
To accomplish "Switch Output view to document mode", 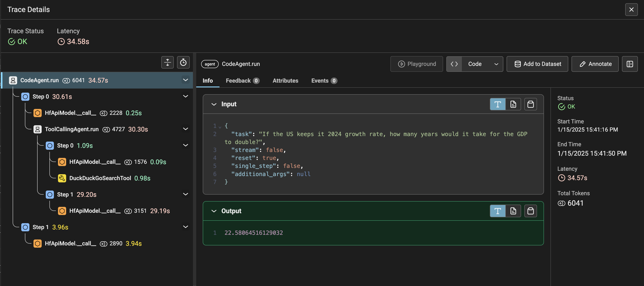I will 513,211.
